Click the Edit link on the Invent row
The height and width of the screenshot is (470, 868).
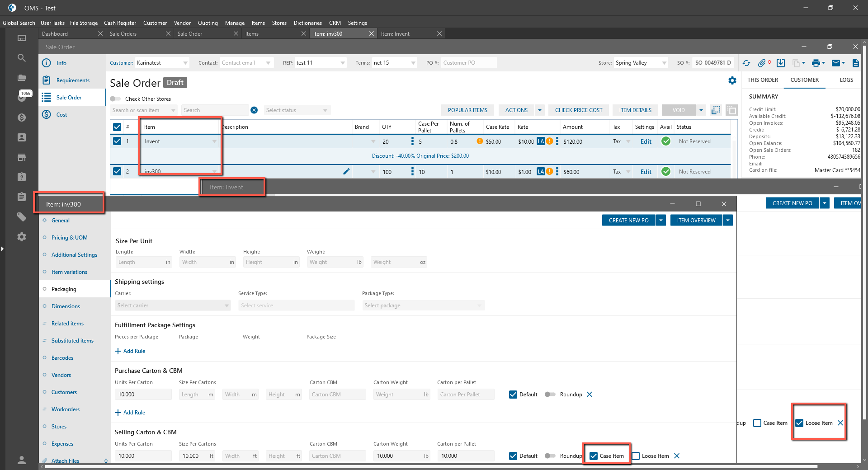tap(646, 141)
